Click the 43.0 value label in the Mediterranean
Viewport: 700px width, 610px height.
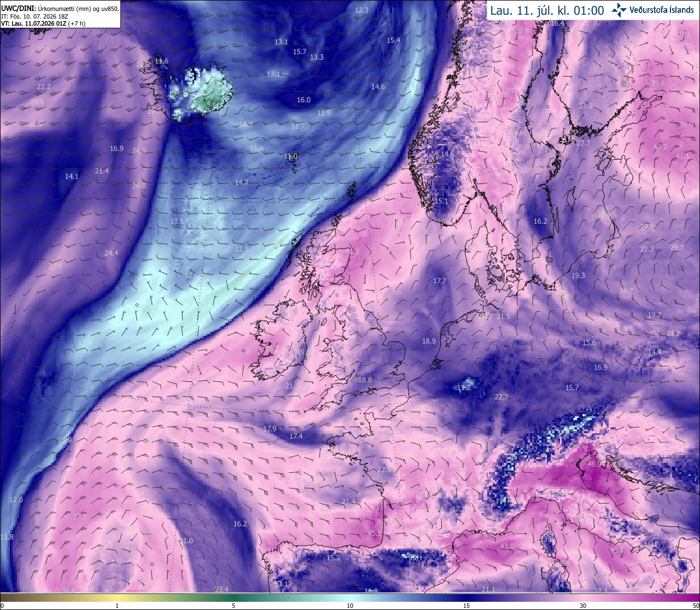(507, 546)
